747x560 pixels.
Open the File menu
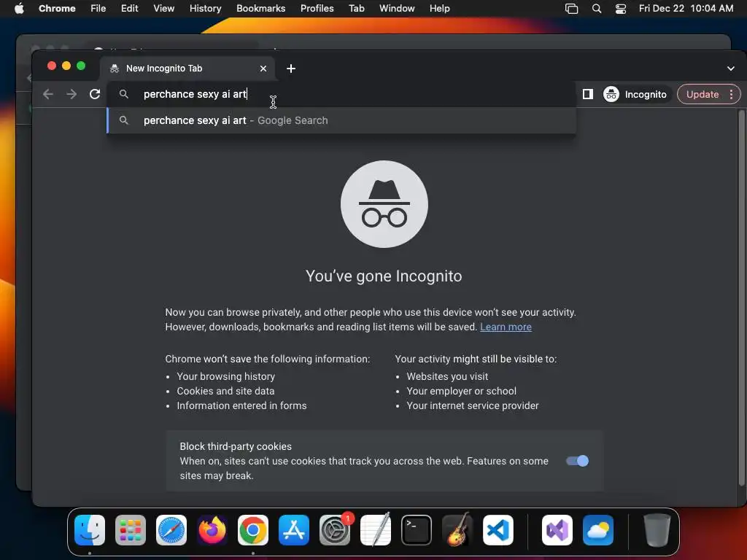98,9
